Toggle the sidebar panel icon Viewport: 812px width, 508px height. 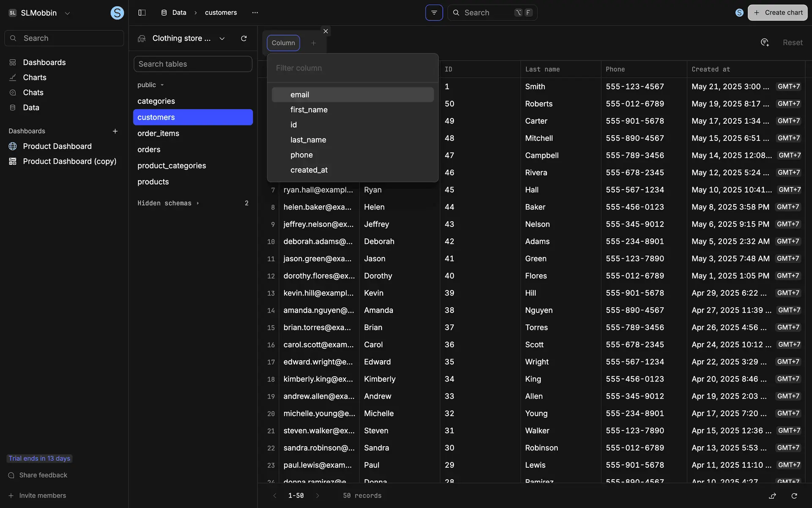[x=142, y=13]
